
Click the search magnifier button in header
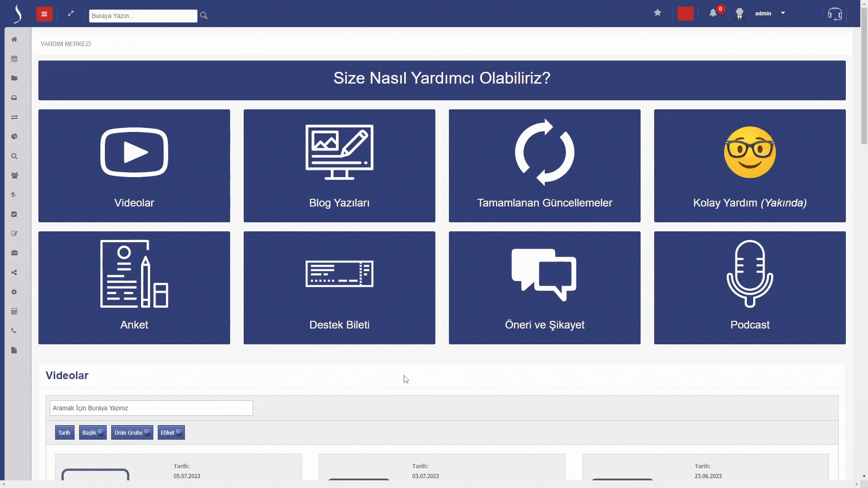(x=204, y=16)
